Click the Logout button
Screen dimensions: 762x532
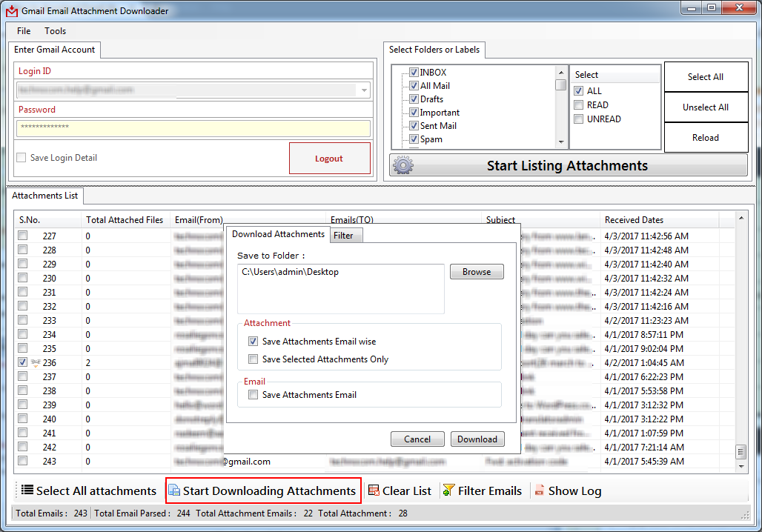click(x=330, y=159)
